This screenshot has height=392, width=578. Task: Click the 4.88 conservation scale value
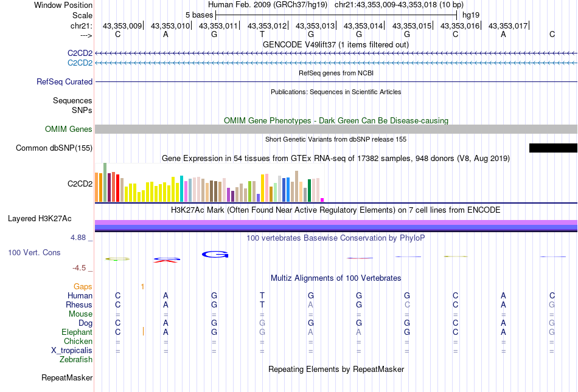[x=78, y=238]
